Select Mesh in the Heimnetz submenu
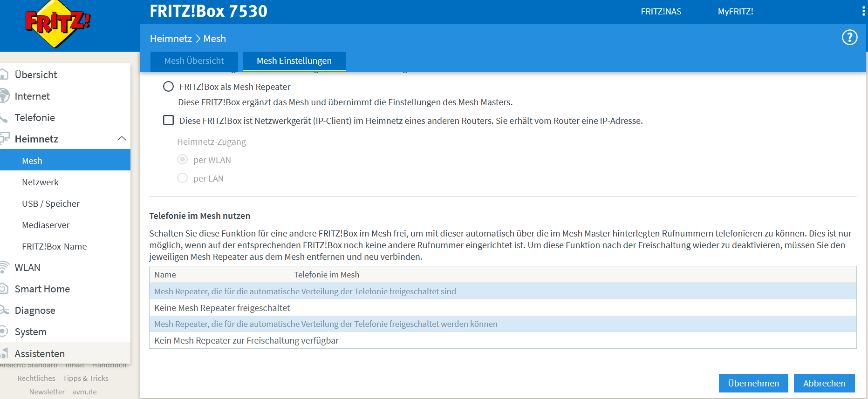 65,160
